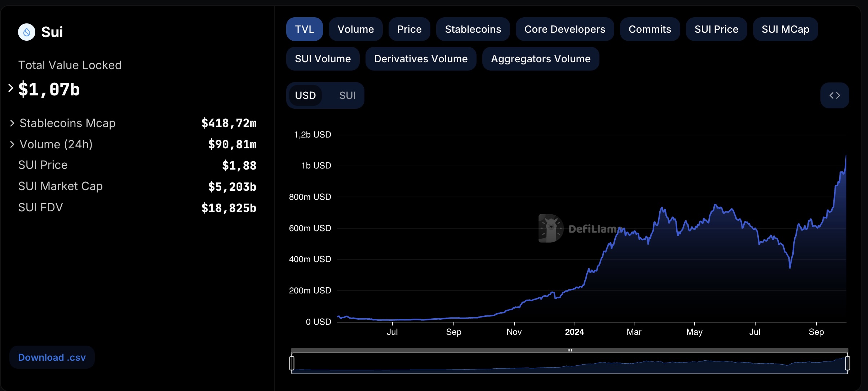Click the $90,81m volume value
The image size is (868, 391).
(232, 144)
